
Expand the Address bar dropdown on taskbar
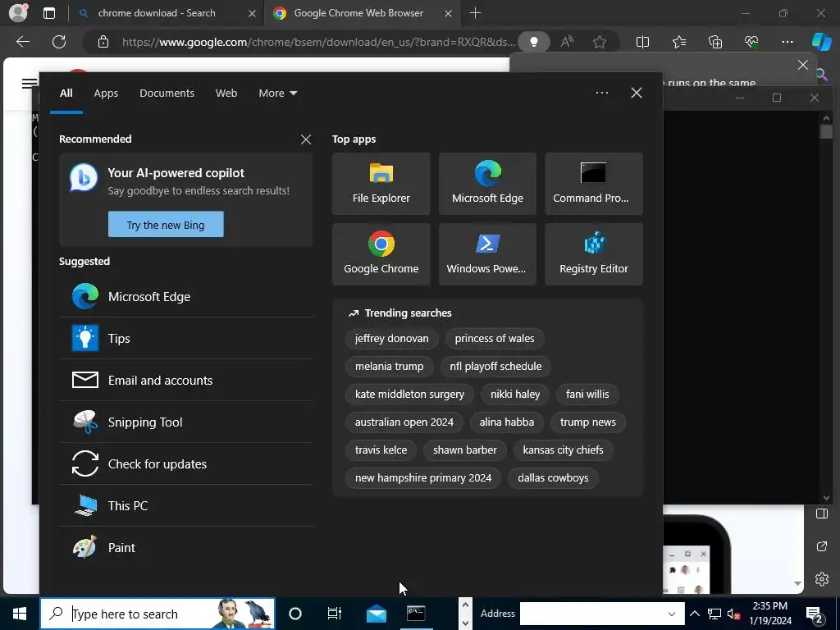coord(672,614)
